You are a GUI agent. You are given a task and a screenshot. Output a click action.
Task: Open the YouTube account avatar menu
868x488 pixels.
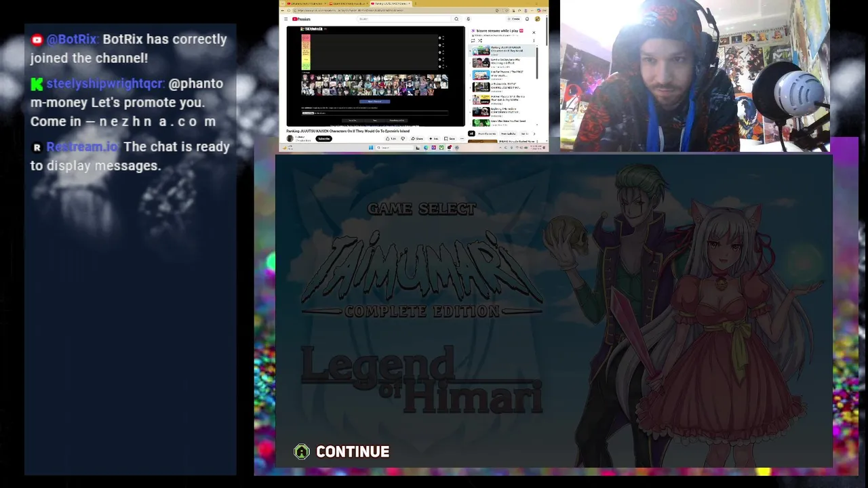click(x=537, y=19)
